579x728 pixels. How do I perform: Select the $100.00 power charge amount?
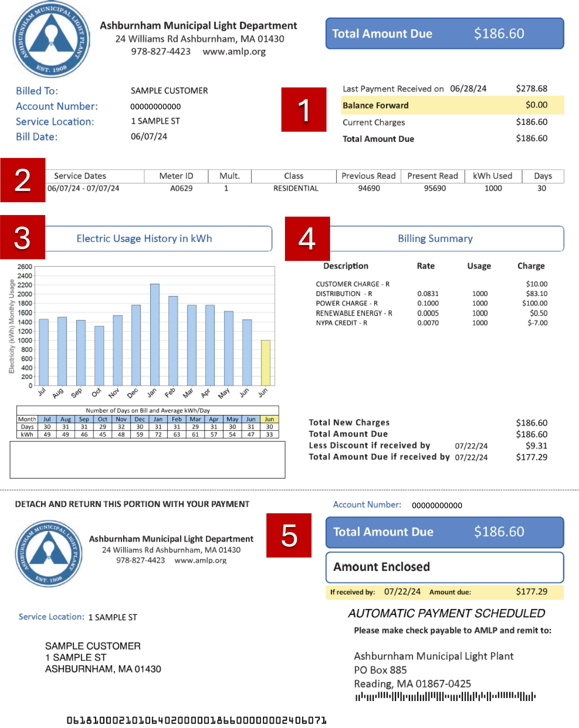535,303
